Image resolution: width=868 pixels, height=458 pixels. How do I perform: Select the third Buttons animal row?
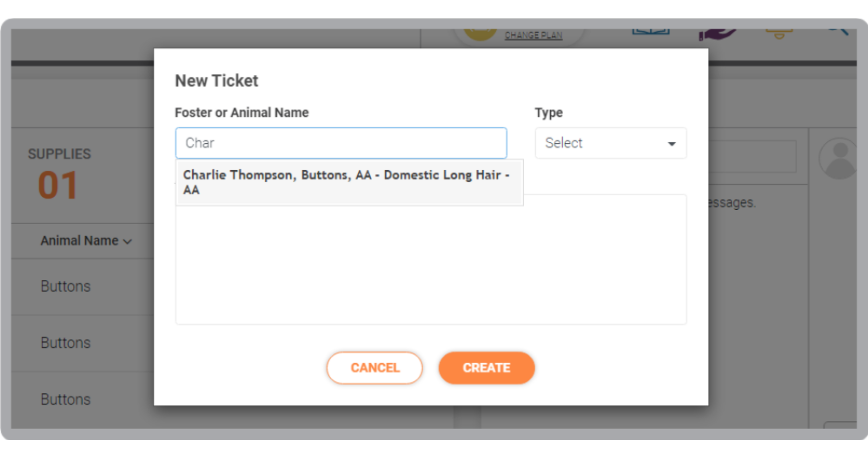(x=82, y=399)
